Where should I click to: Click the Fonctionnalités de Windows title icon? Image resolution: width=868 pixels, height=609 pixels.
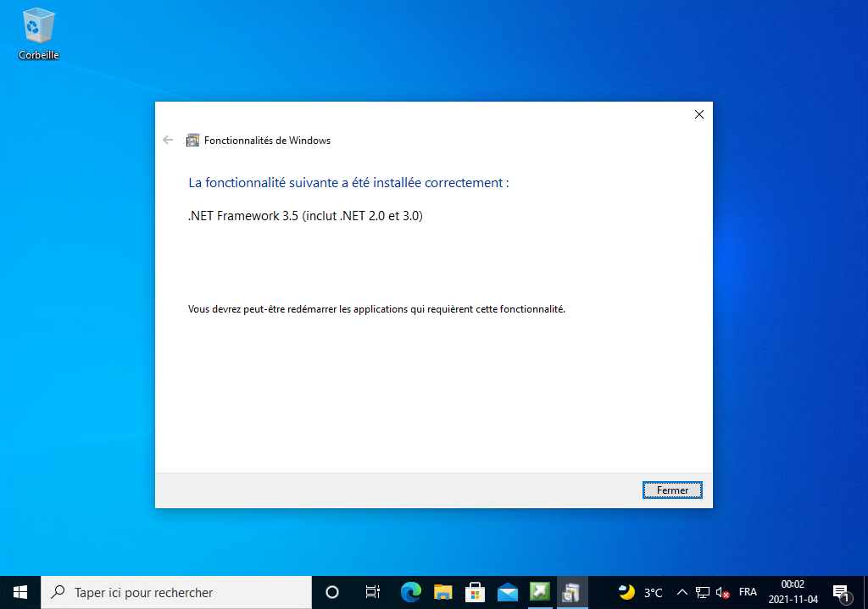coord(193,141)
